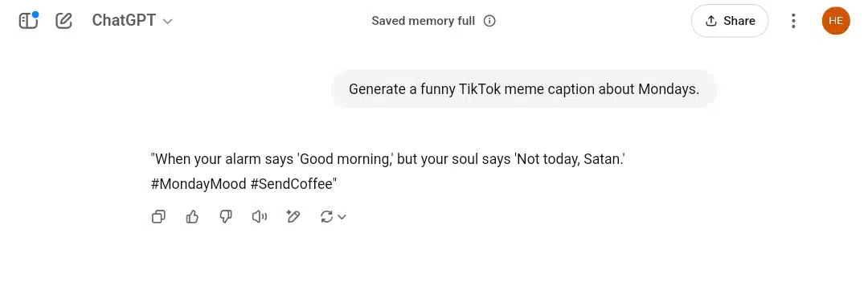Click the 'Not today, Satan' caption text
Image resolution: width=868 pixels, height=299 pixels.
pyautogui.click(x=570, y=159)
